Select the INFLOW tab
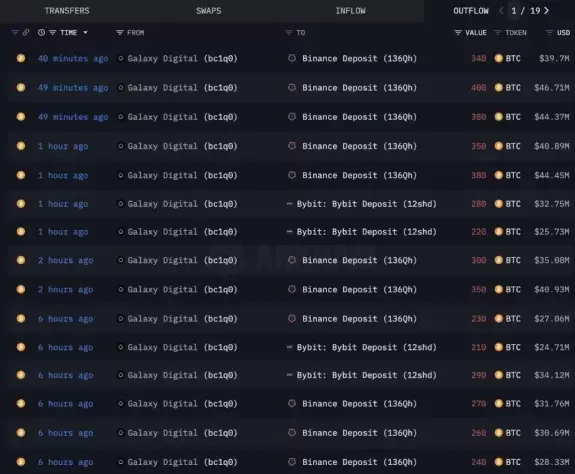575x474 pixels. click(x=350, y=11)
